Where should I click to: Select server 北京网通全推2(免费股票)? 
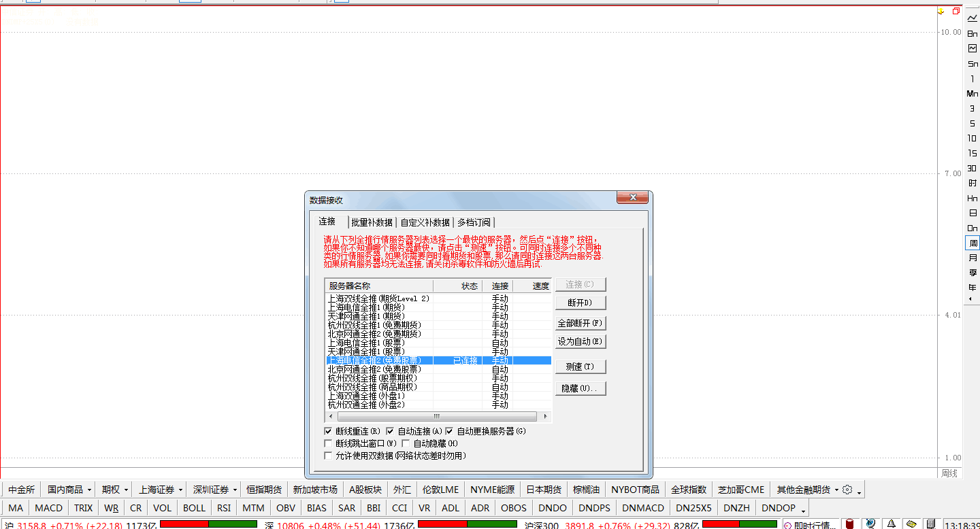pos(438,369)
